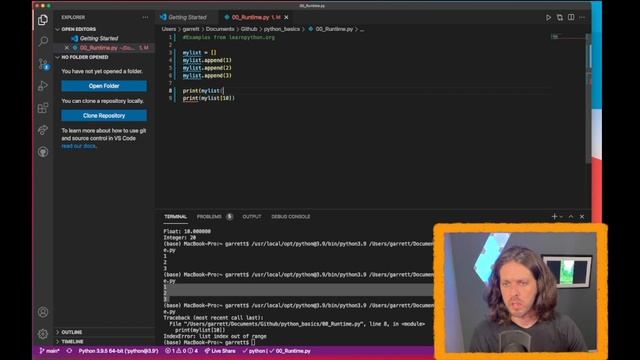
Task: Click IndexError message in terminal
Action: (x=215, y=336)
